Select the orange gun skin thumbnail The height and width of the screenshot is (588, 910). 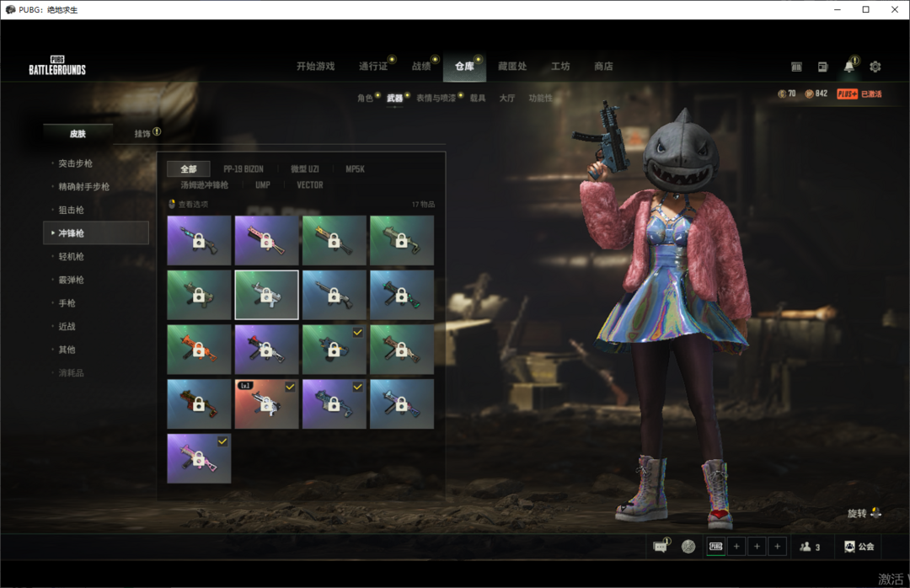point(199,350)
